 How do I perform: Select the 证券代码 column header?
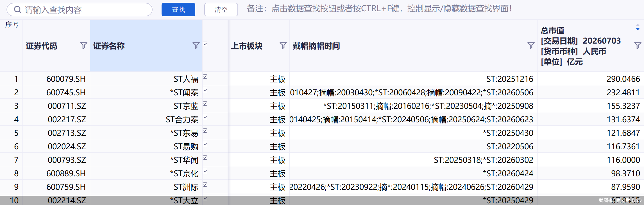click(56, 46)
